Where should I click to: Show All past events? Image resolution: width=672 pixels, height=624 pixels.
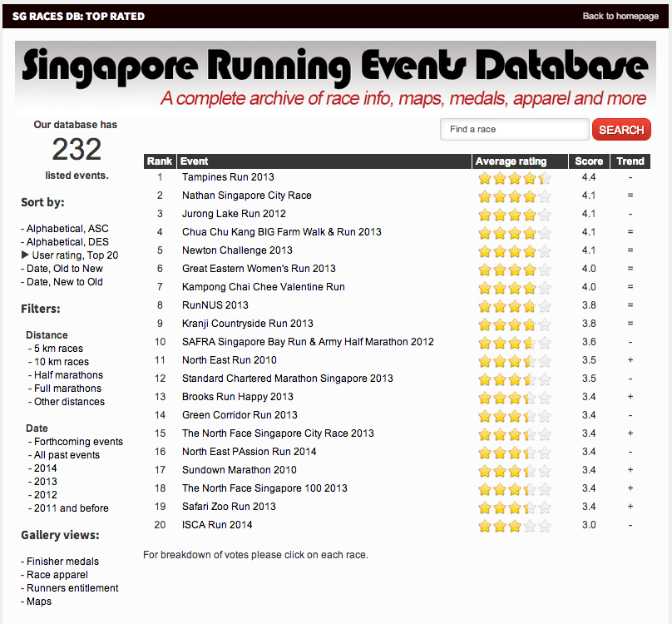pos(67,454)
